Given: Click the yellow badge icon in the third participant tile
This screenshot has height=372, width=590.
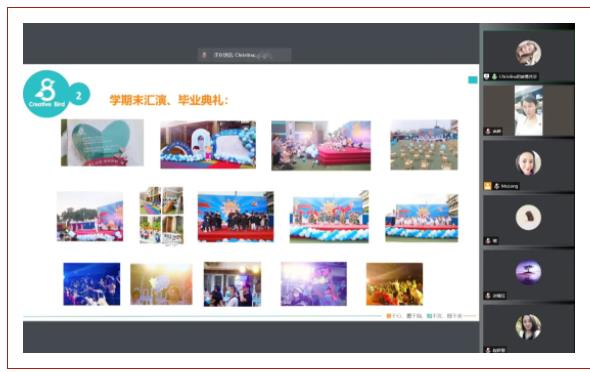Looking at the screenshot, I should tap(488, 186).
